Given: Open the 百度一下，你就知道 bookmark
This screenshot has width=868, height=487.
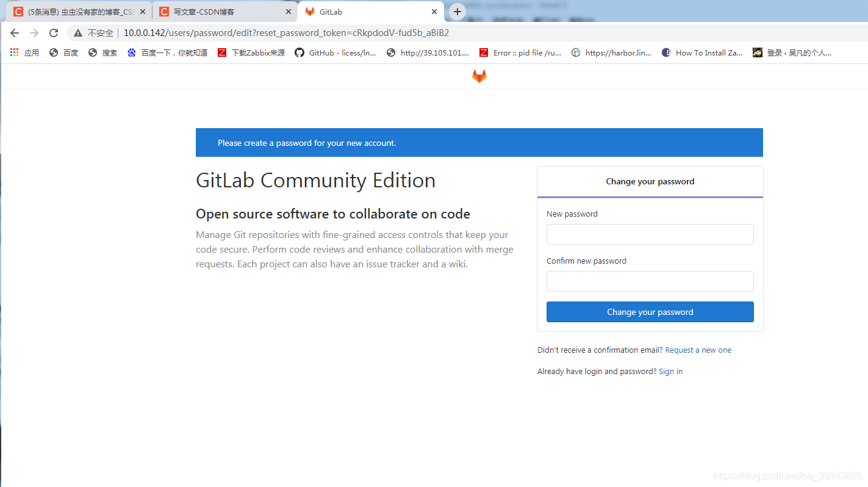Looking at the screenshot, I should 167,53.
